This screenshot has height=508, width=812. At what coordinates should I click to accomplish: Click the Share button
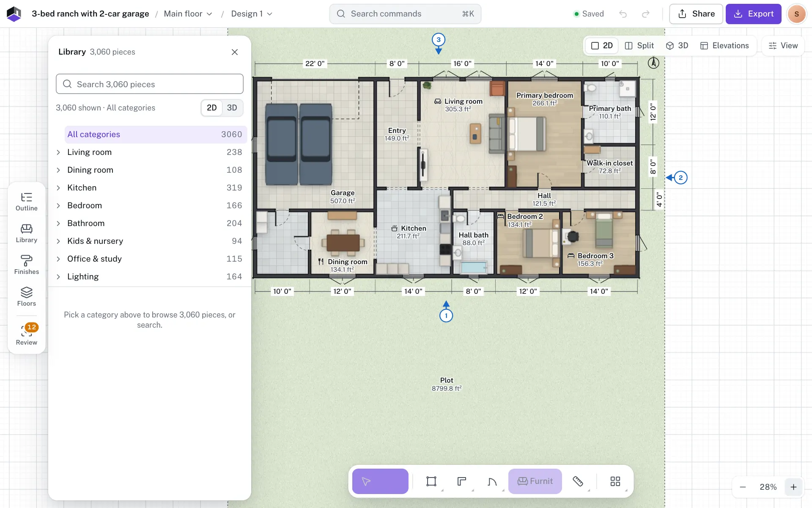tap(696, 14)
